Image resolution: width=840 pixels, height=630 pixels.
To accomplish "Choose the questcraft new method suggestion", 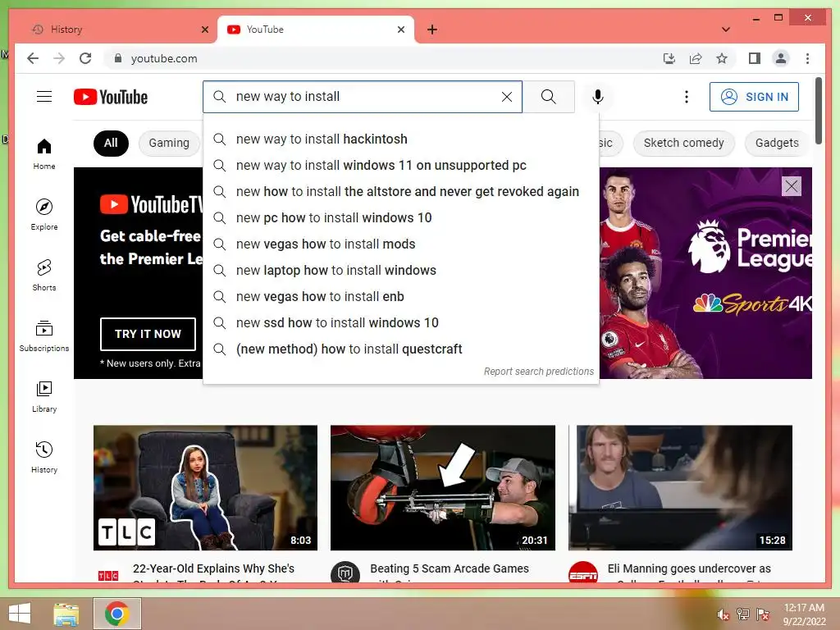I will coord(400,349).
